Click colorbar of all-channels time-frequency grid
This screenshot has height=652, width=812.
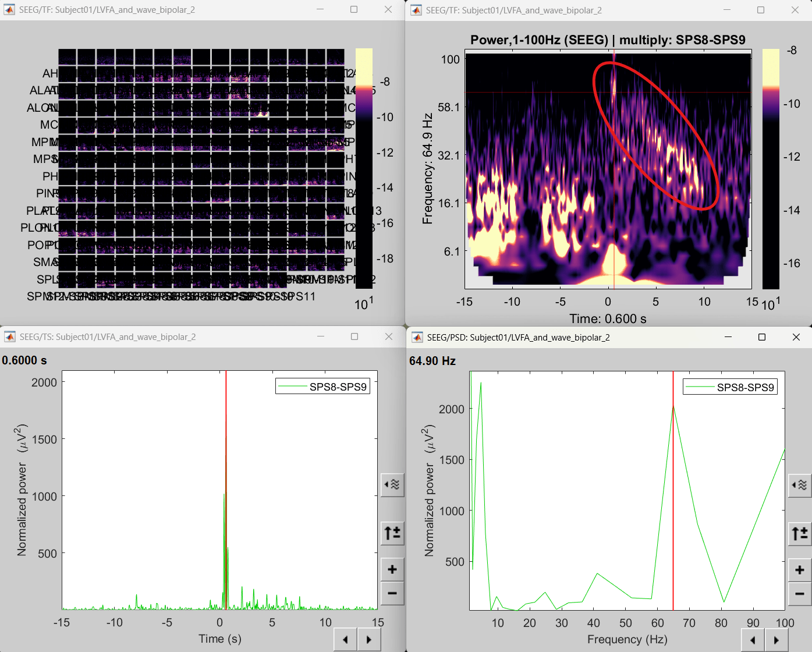coord(364,169)
